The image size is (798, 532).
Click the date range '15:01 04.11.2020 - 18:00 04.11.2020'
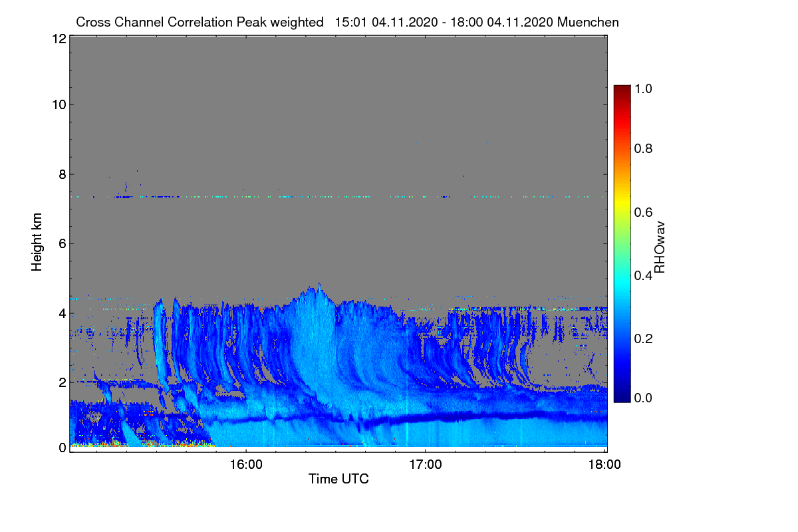(444, 22)
